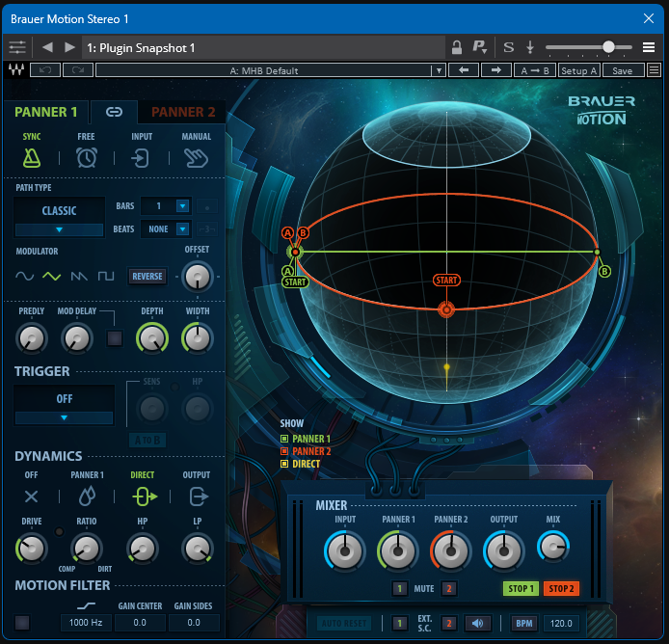This screenshot has width=669, height=644.
Task: Open the host plugin settings sliders icon
Action: click(17, 47)
